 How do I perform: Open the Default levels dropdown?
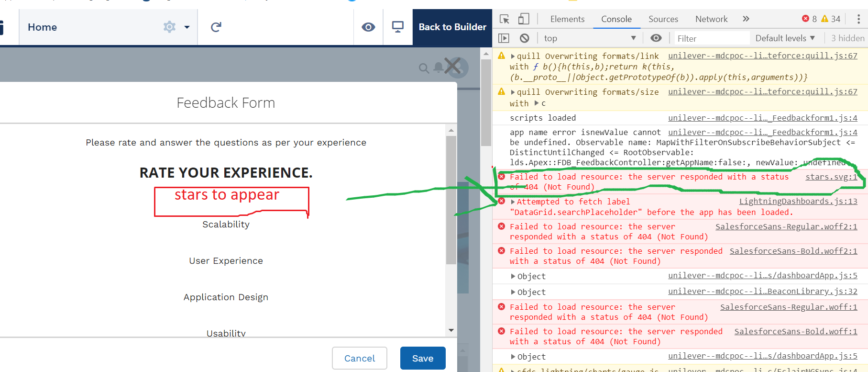click(785, 38)
